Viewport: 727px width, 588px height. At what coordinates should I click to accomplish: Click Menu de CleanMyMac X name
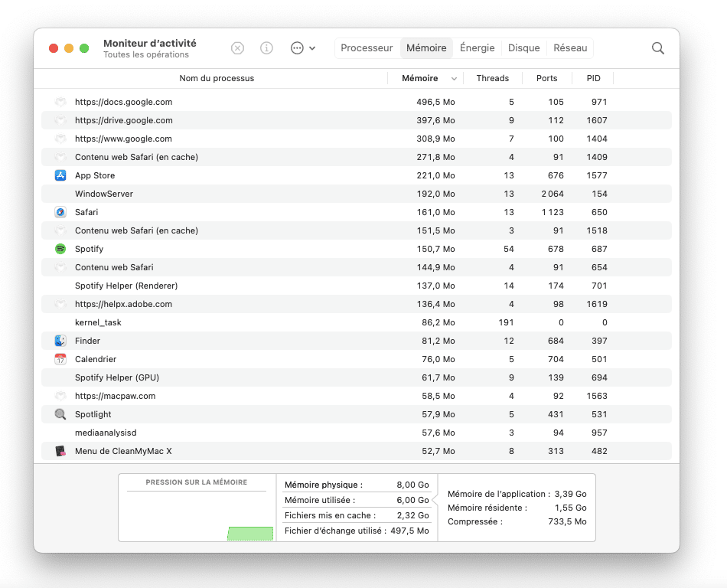pyautogui.click(x=123, y=451)
